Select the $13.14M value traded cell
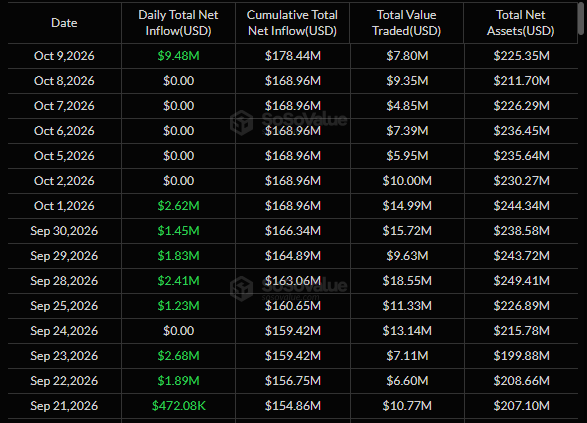The width and height of the screenshot is (587, 423). (407, 331)
